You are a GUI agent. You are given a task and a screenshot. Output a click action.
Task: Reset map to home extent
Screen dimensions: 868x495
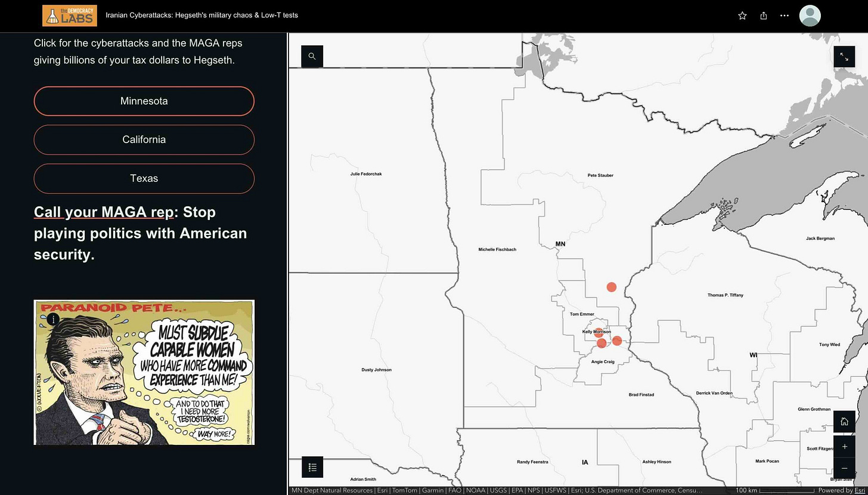pos(844,422)
